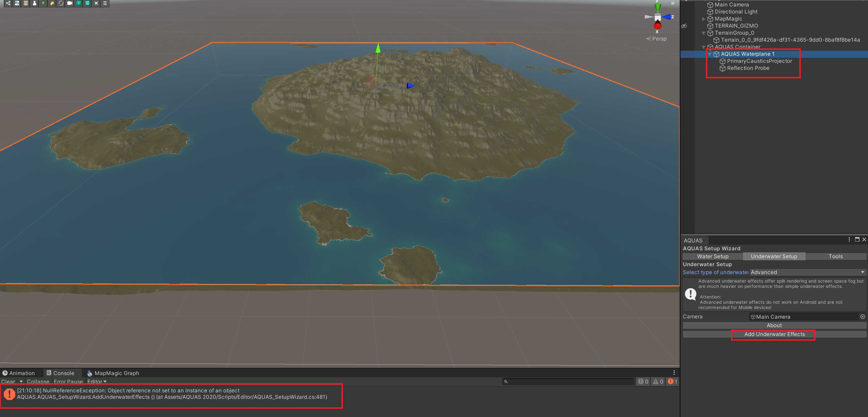Screen dimensions: 868x417
Task: Click the share-nodes icon in scene toolbar
Action: (x=8, y=3)
